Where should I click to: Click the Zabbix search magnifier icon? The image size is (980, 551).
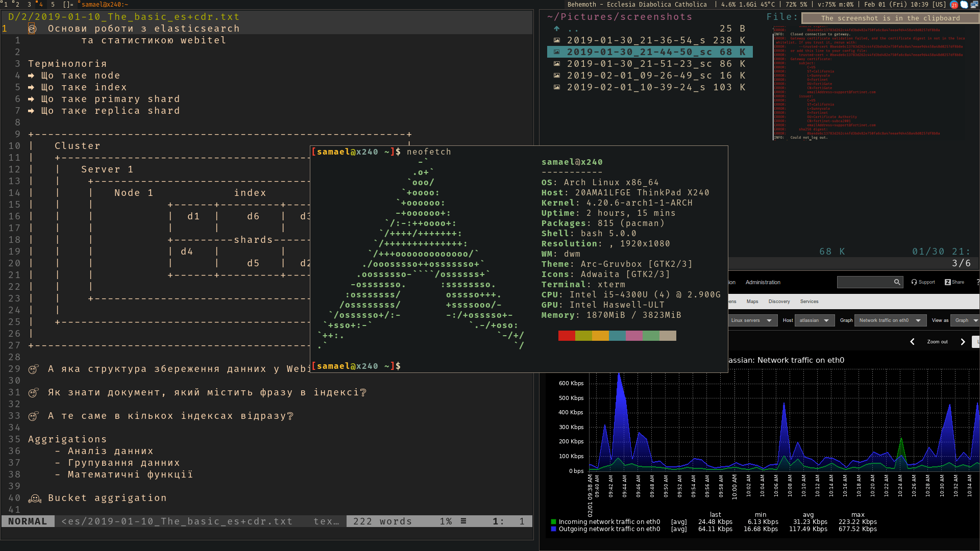click(897, 282)
